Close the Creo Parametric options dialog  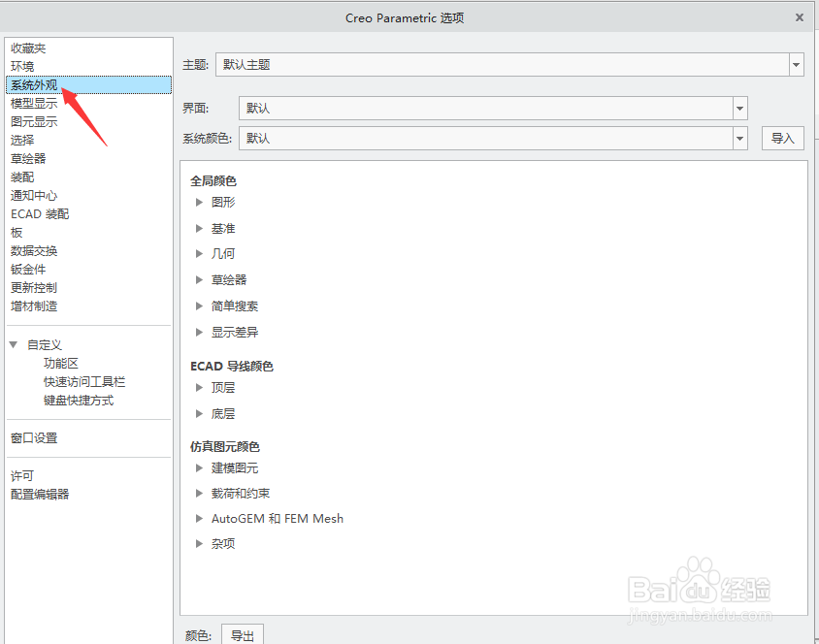coord(800,17)
